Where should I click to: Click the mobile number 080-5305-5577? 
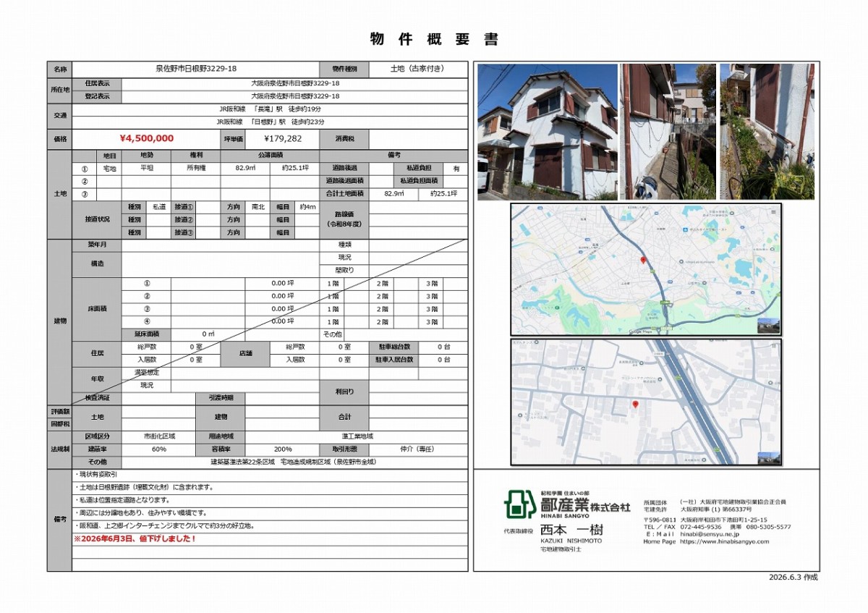click(769, 527)
